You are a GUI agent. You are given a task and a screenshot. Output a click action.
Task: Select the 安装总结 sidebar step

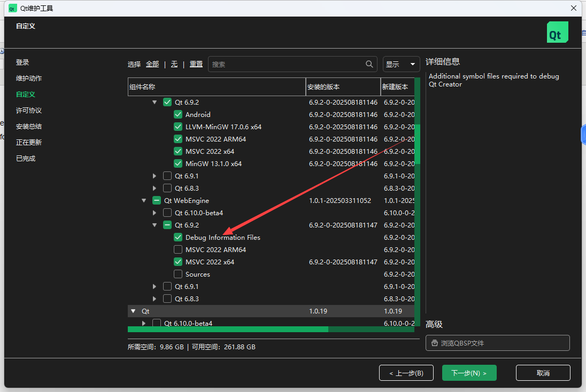point(29,127)
